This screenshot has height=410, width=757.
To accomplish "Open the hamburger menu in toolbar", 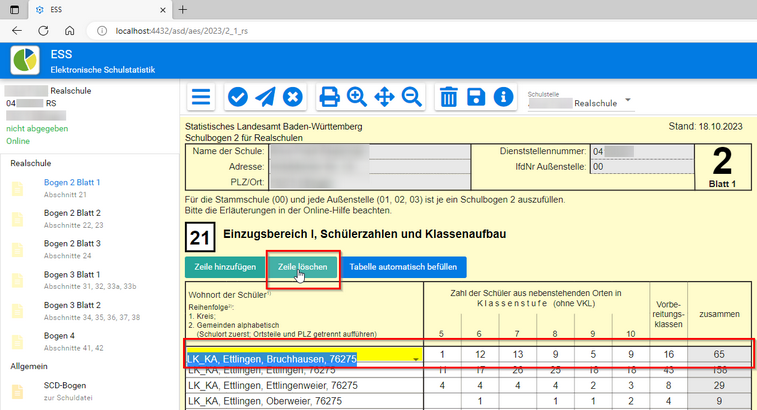I will pos(202,97).
